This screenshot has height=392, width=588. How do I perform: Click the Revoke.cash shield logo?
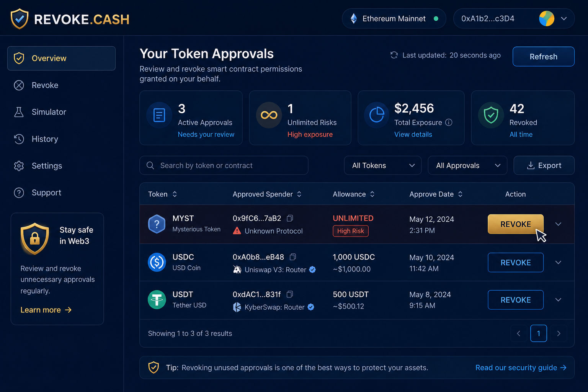20,19
